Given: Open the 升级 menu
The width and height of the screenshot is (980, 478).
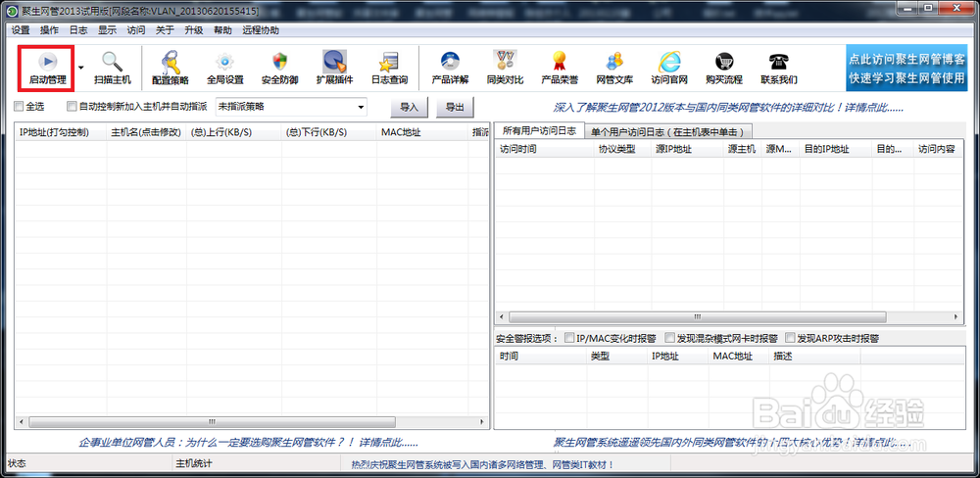Looking at the screenshot, I should [x=194, y=30].
